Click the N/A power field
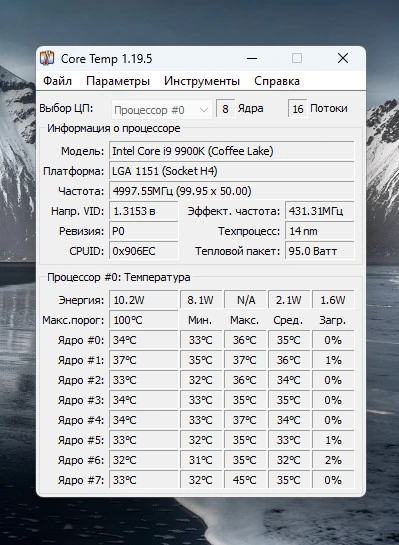This screenshot has height=545, width=399. click(245, 300)
